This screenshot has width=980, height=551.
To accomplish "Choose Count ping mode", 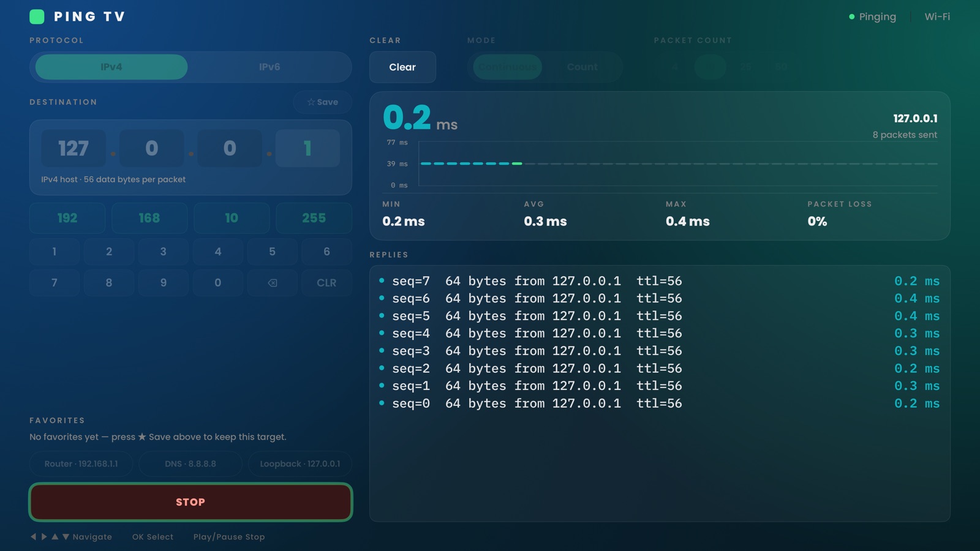I will [x=582, y=67].
